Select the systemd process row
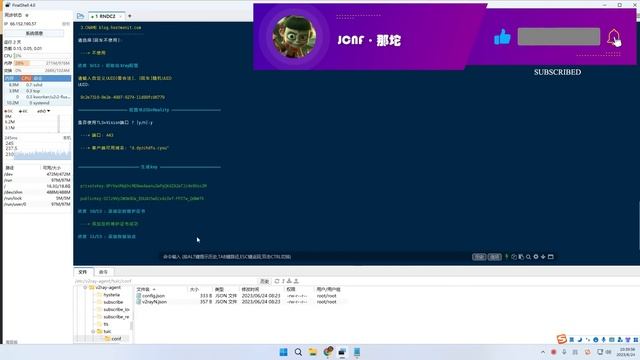The width and height of the screenshot is (640, 360). 38,103
